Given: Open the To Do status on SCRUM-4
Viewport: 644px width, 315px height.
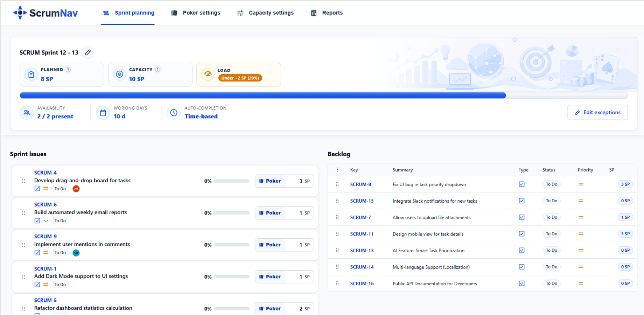Looking at the screenshot, I should 60,189.
